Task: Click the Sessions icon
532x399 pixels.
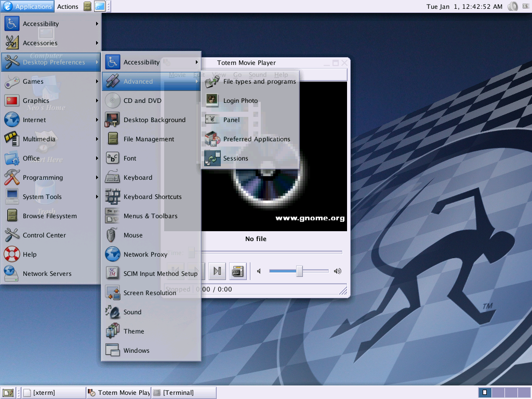Action: [x=212, y=158]
